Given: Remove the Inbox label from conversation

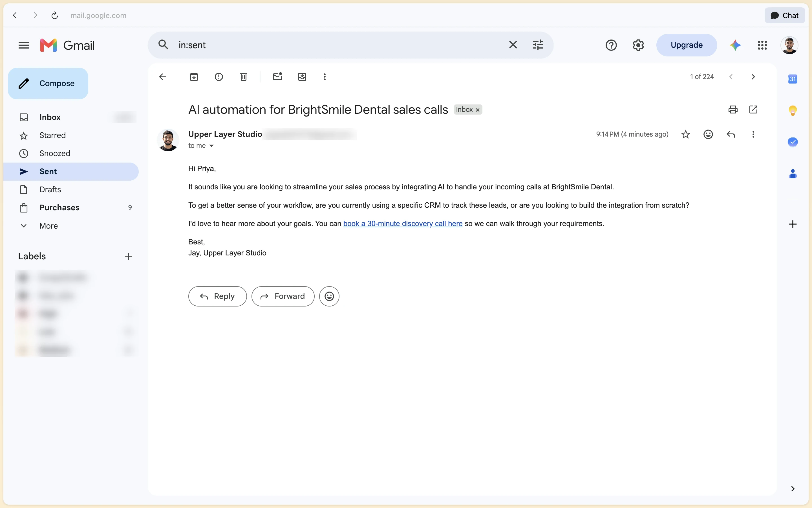Looking at the screenshot, I should click(x=477, y=110).
